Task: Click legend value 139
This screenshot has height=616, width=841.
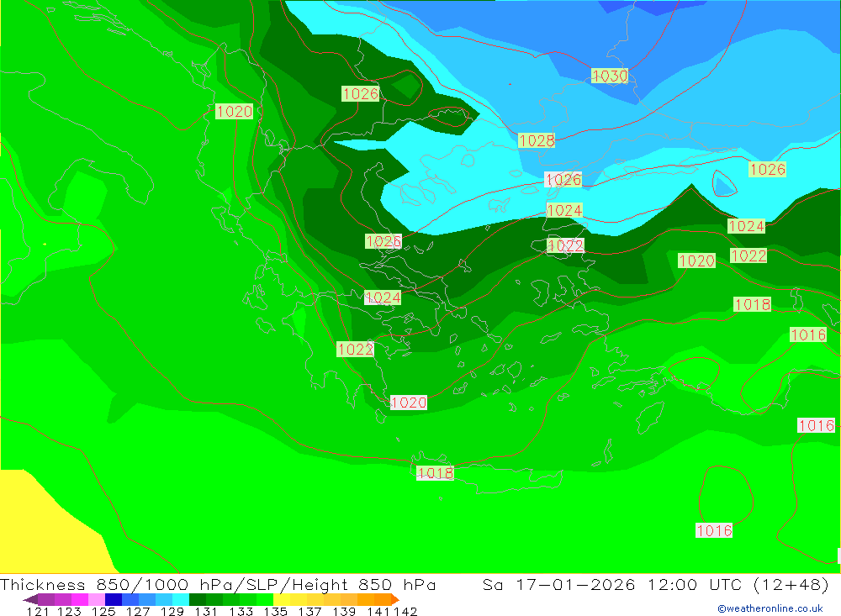Action: 344,611
